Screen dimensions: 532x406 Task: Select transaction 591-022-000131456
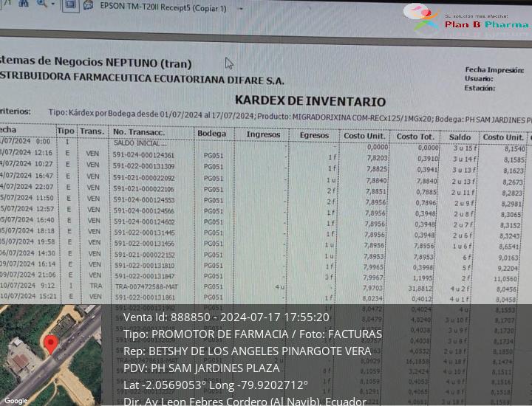pos(145,244)
